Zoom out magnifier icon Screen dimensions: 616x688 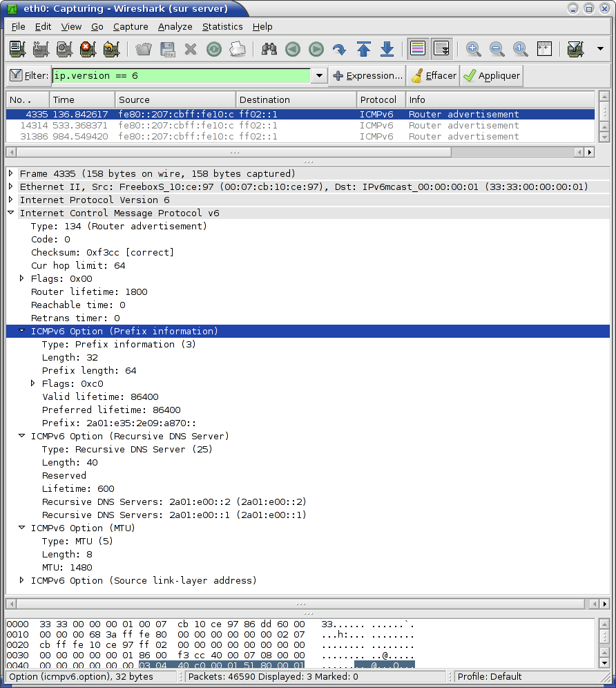pos(497,49)
